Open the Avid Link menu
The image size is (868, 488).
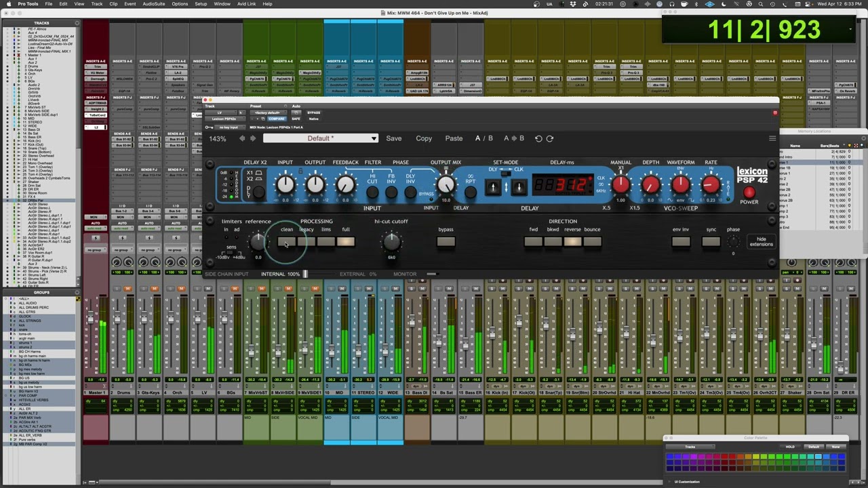[246, 4]
